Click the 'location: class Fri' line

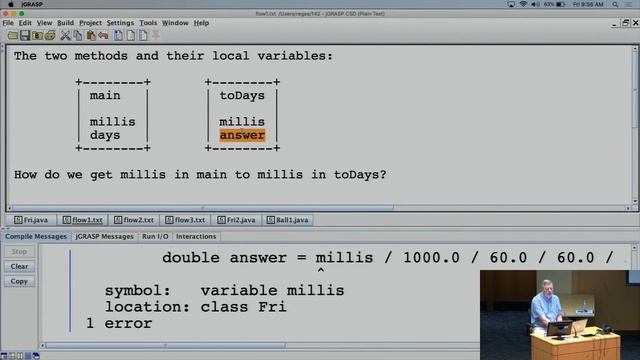[196, 307]
